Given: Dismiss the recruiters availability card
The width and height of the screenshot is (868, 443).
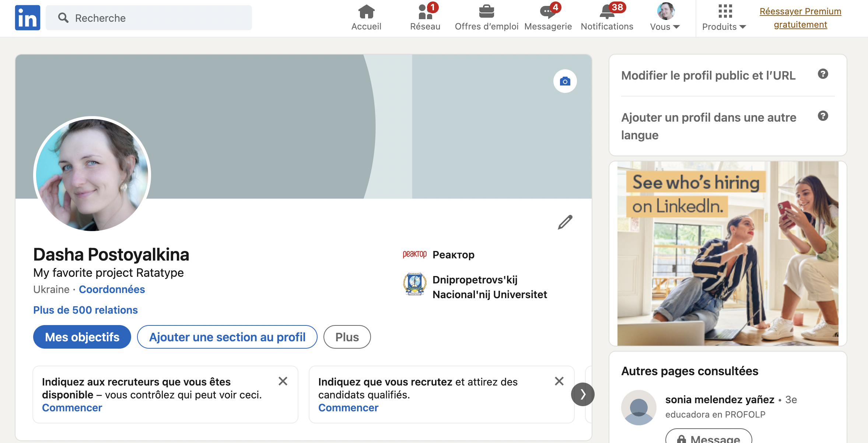Looking at the screenshot, I should coord(283,381).
